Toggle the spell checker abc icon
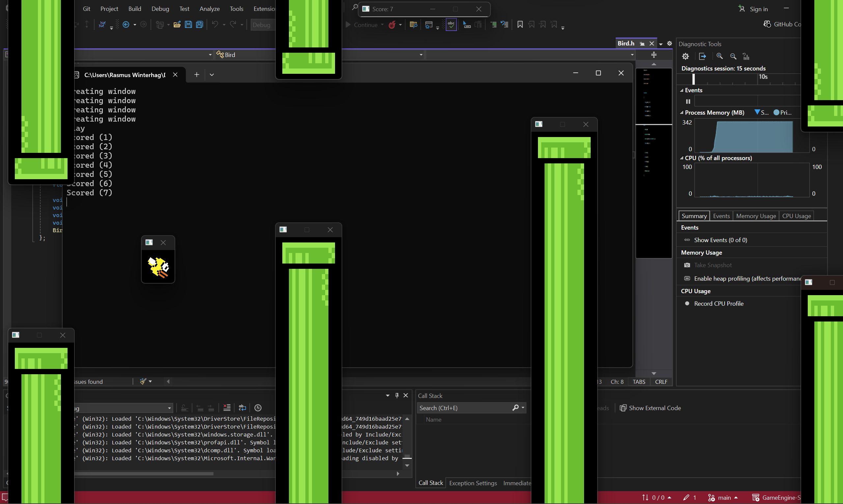Screen dimensions: 843x504 coord(451,24)
